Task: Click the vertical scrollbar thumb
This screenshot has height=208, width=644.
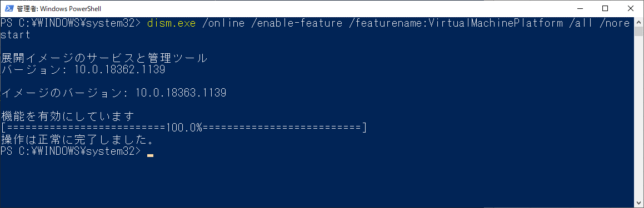Action: tap(638, 32)
